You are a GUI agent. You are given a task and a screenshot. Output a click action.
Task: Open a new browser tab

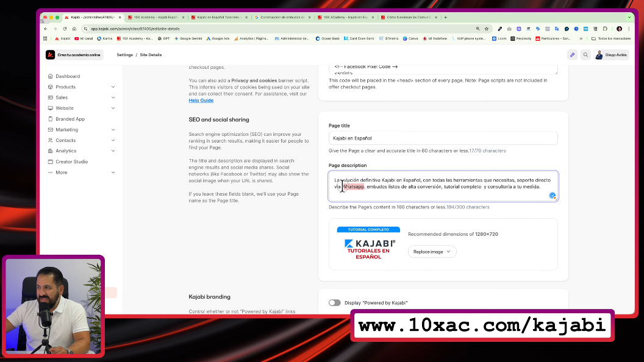pos(446,17)
